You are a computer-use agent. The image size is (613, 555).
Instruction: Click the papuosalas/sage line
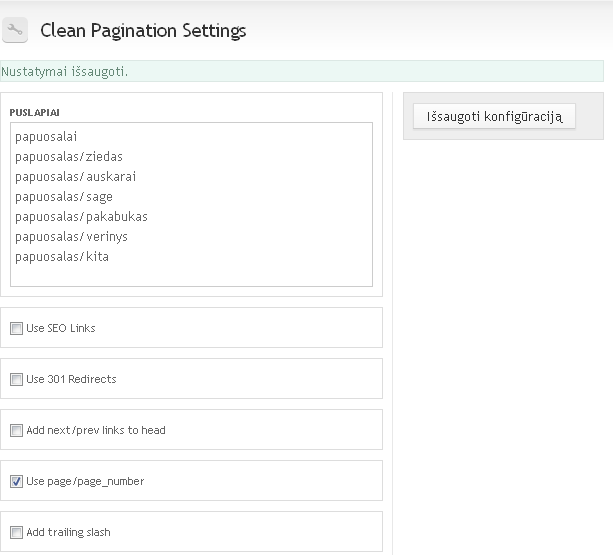point(64,197)
